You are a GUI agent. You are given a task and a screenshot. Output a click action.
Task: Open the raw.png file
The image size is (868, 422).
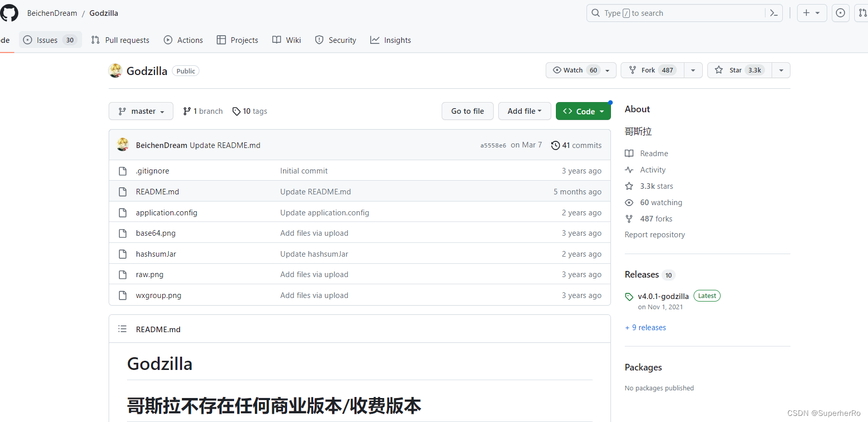point(150,275)
